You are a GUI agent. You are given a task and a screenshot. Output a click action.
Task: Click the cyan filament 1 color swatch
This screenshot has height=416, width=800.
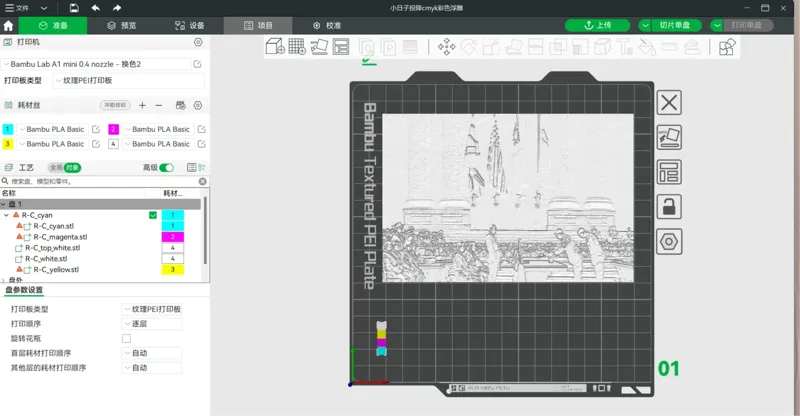pos(8,129)
